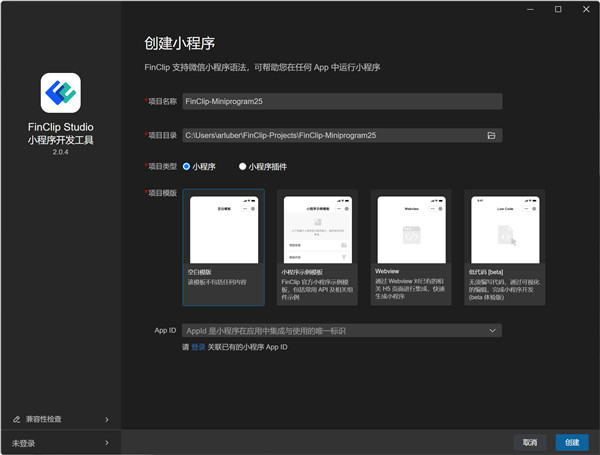Expand the 未登录 account chevron
600x455 pixels.
click(107, 443)
